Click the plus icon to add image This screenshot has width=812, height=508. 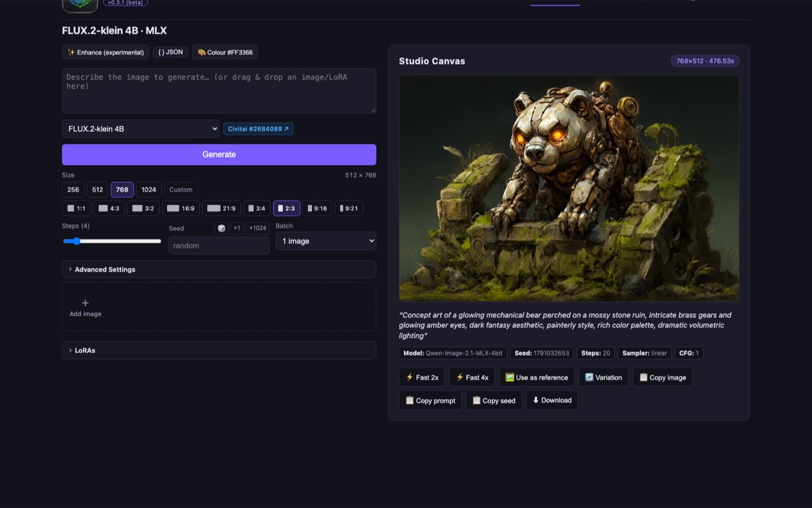[85, 303]
